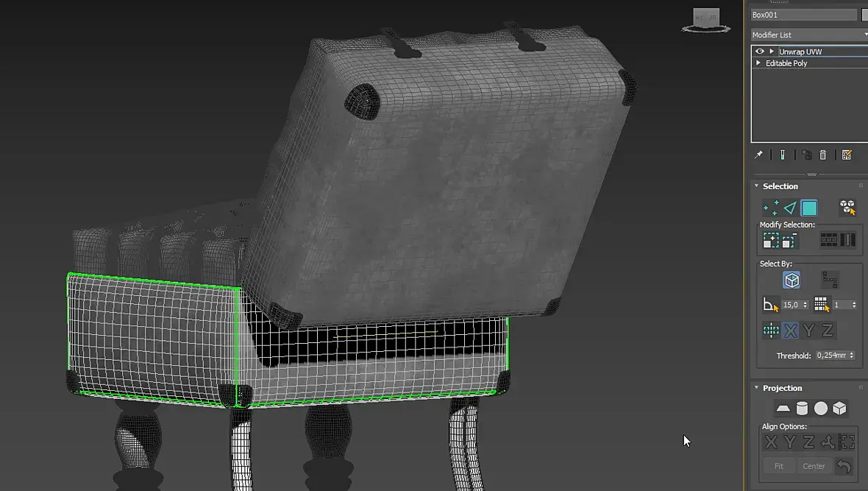
Task: Toggle Select by Planar Angle icon
Action: [771, 305]
